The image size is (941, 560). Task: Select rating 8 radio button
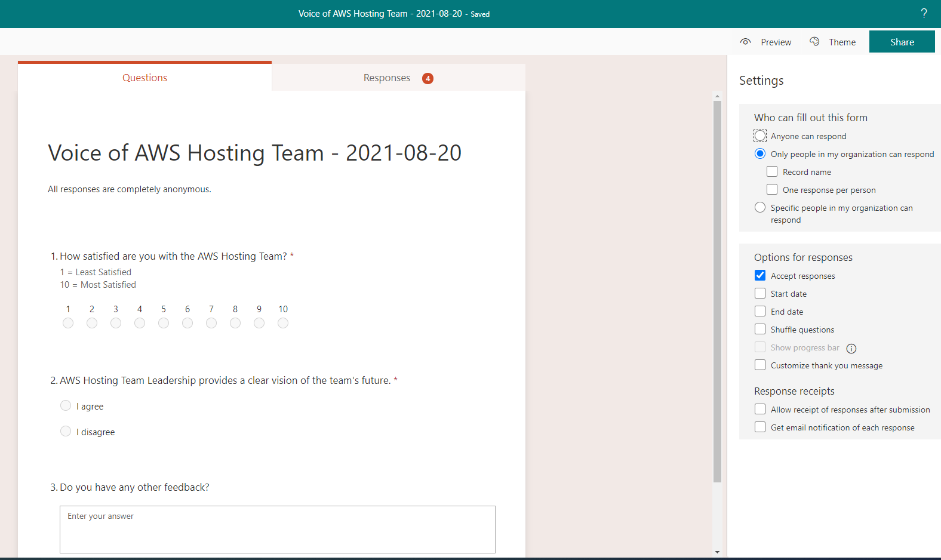235,323
